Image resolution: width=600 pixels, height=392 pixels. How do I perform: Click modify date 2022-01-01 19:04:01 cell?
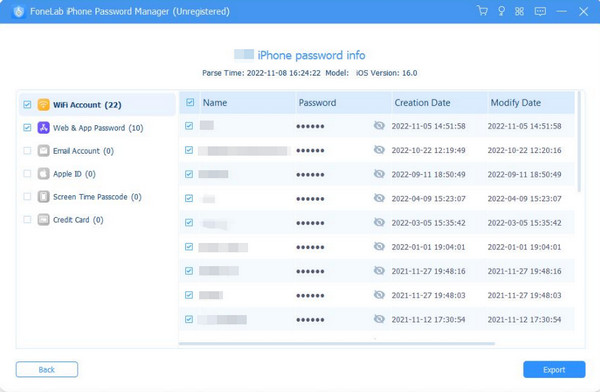coord(524,247)
